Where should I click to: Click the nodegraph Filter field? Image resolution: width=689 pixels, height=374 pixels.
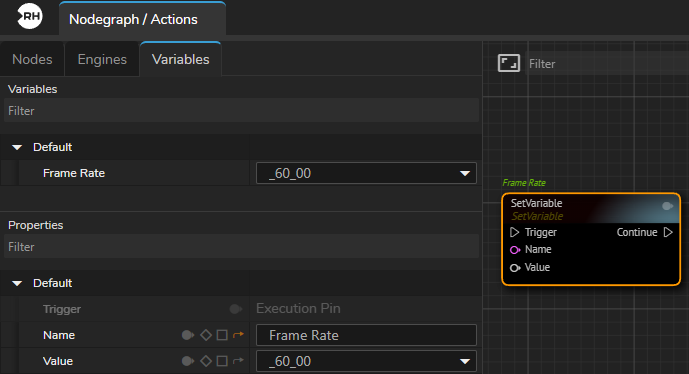coord(607,64)
